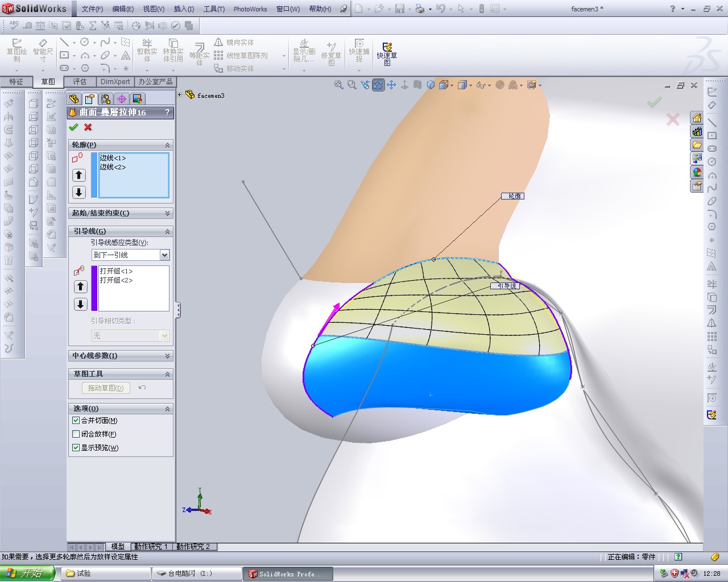
Task: Open the DimXpertManager crosshair panel tab
Action: 122,99
